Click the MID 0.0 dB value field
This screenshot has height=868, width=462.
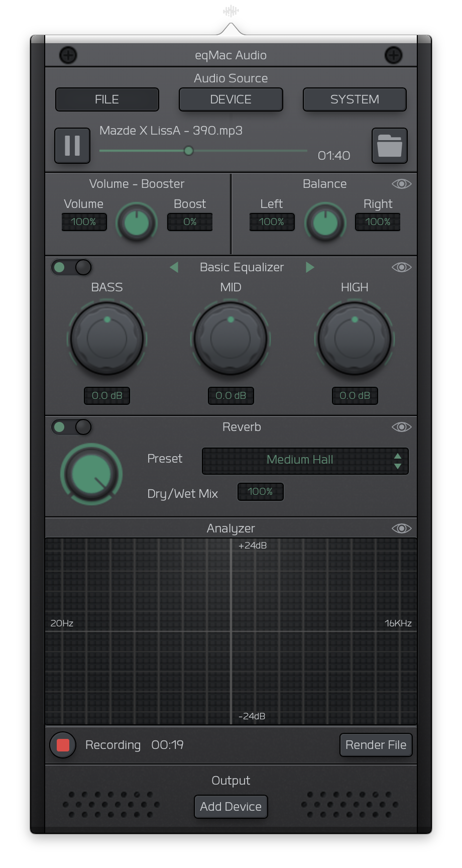pos(231,396)
